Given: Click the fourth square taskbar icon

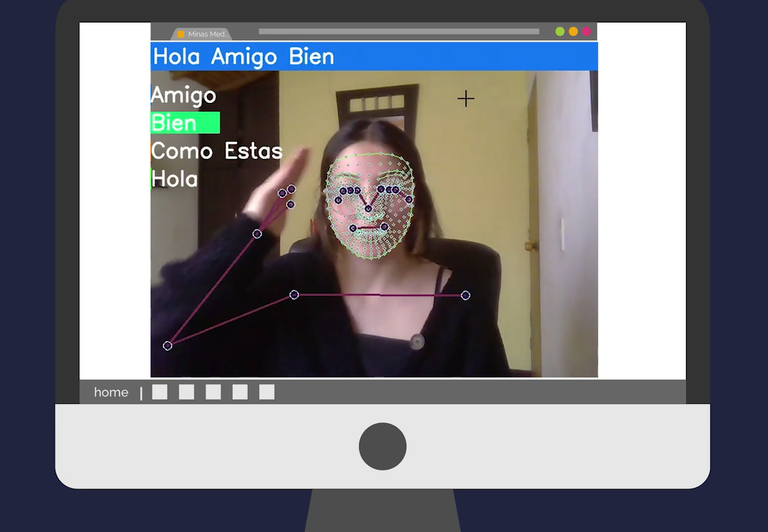Looking at the screenshot, I should pyautogui.click(x=240, y=392).
